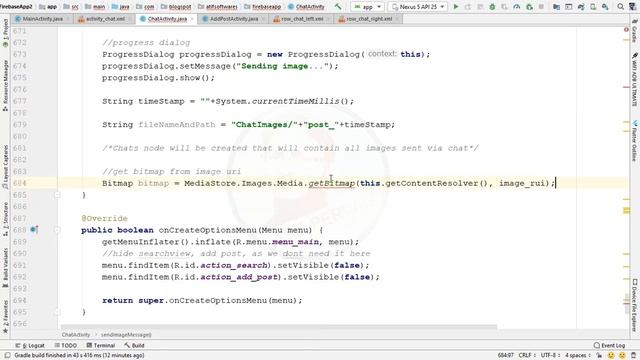This screenshot has width=640, height=360.
Task: Open SDK Manager icon
Action: point(605,7)
